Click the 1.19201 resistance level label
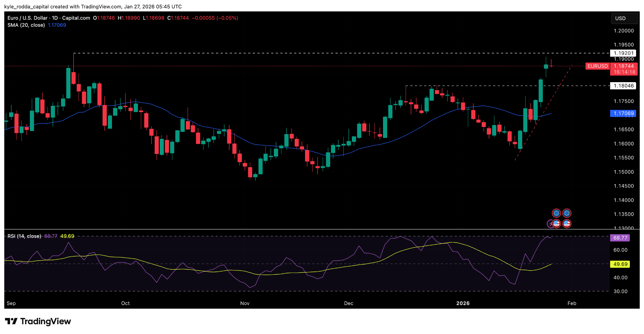The width and height of the screenshot is (644, 334). (x=624, y=53)
